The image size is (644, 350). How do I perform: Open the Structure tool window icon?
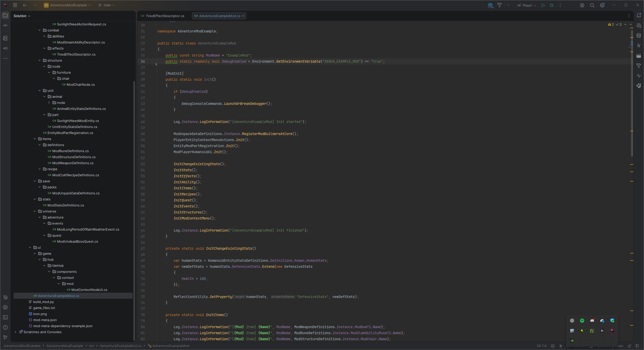5,38
